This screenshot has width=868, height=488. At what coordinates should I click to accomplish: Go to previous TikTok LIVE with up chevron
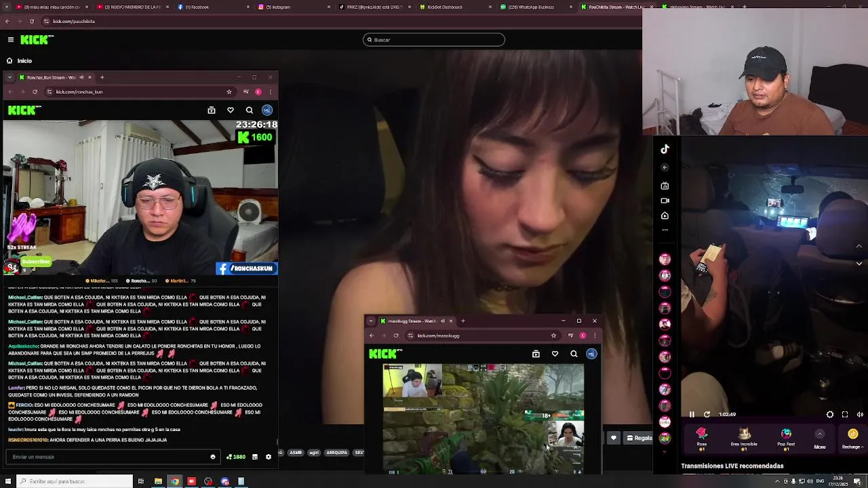click(x=859, y=246)
